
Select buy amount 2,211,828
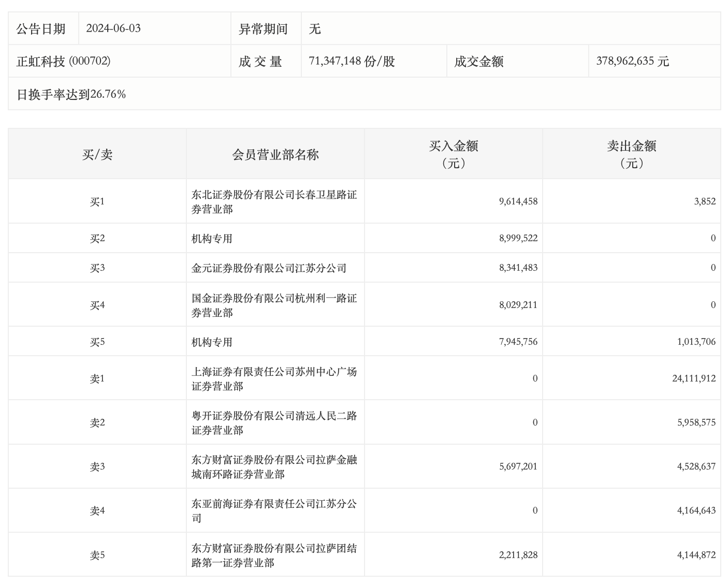(x=518, y=555)
